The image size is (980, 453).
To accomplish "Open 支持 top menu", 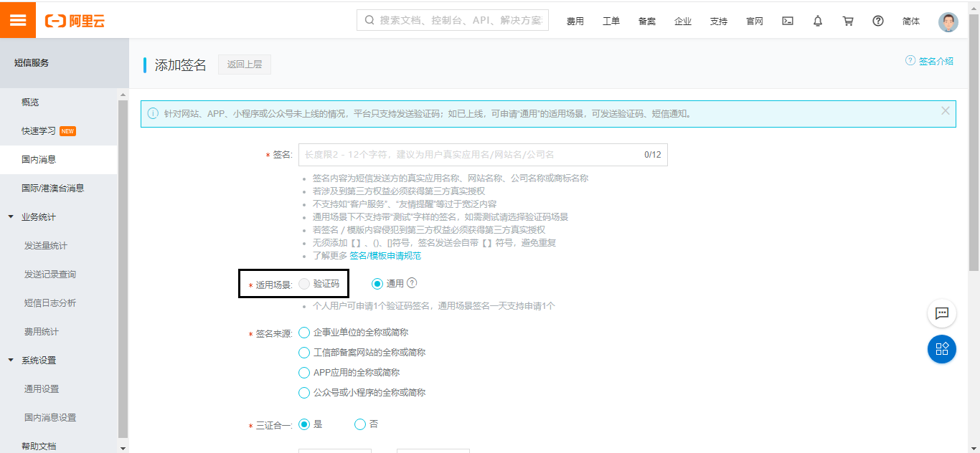I will coord(719,22).
